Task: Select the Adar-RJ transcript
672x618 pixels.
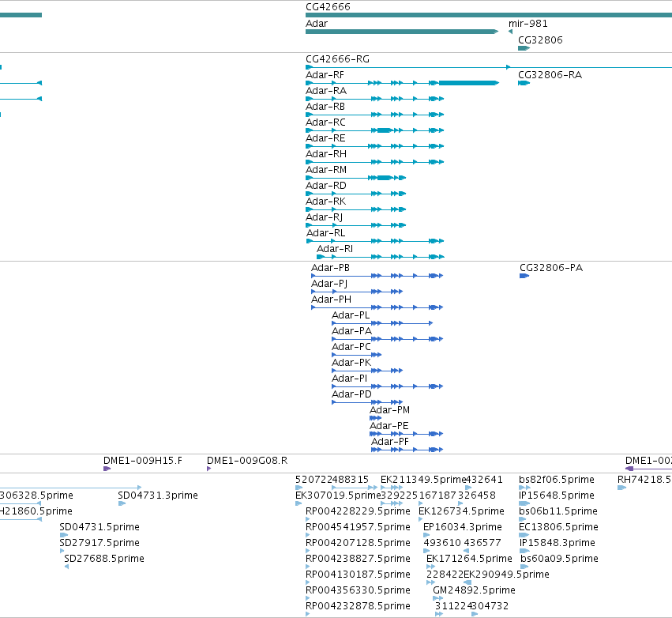Action: tap(355, 225)
